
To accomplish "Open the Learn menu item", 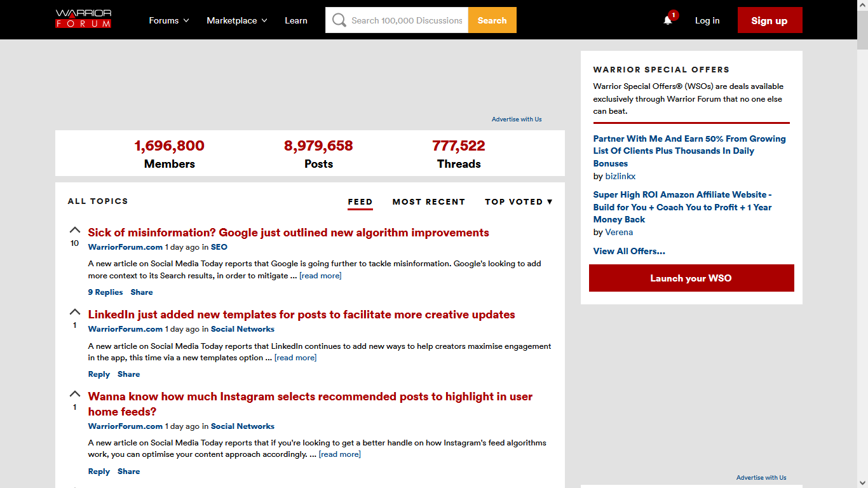I will (x=296, y=20).
